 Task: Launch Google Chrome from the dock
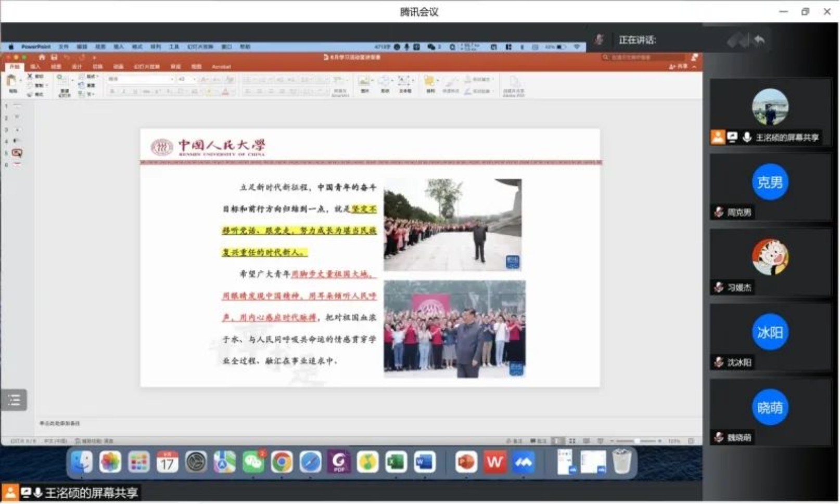point(282,462)
